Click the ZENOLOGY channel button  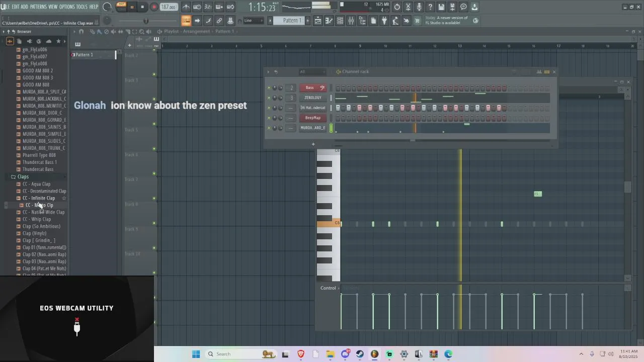click(x=313, y=98)
